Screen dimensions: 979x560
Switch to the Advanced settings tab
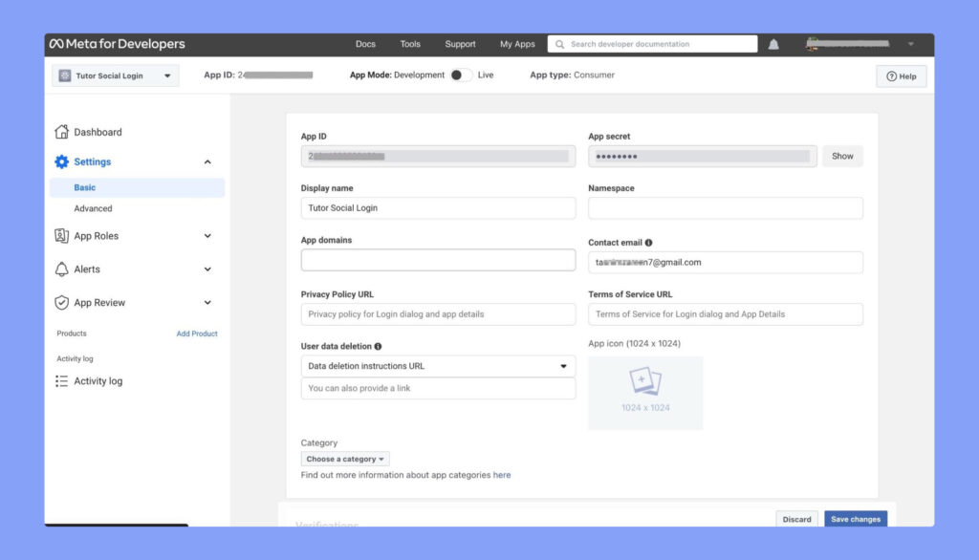point(93,208)
